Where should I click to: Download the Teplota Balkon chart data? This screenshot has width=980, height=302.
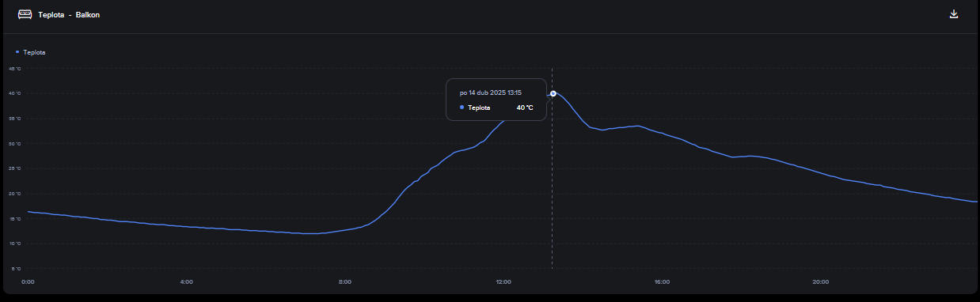point(954,14)
